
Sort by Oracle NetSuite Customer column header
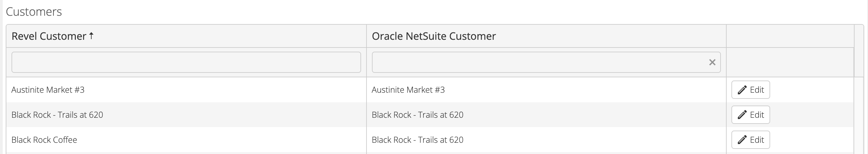434,36
